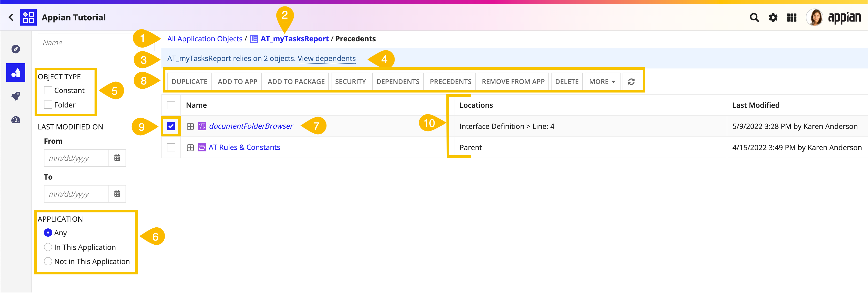Expand the documentFolderBrowser row
The width and height of the screenshot is (868, 293).
pos(190,126)
